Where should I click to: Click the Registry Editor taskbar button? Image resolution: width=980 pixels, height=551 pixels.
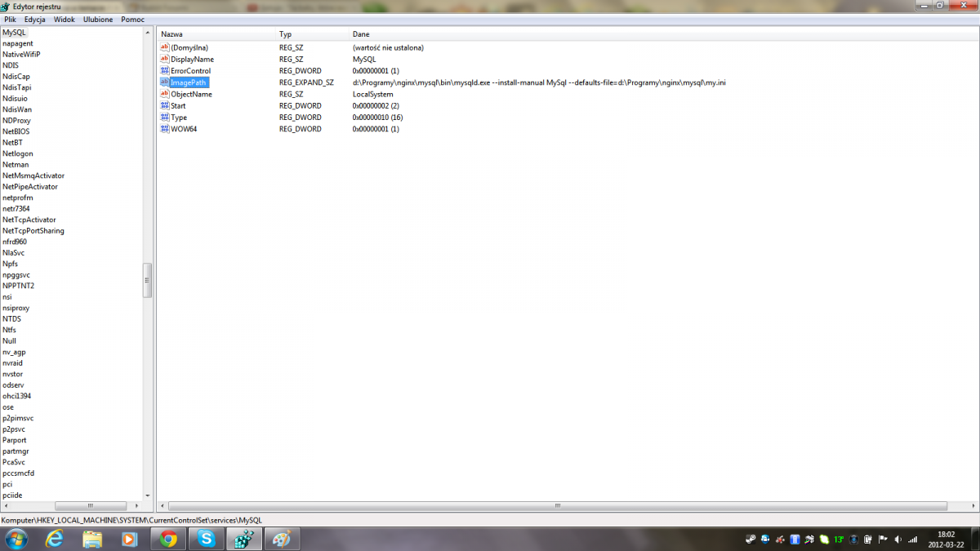click(243, 539)
